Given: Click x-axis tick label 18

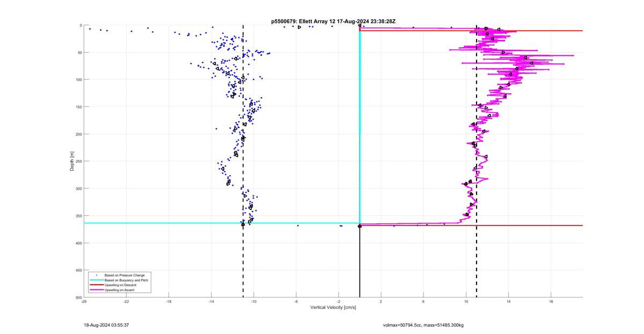Looking at the screenshot, I should (x=551, y=302).
